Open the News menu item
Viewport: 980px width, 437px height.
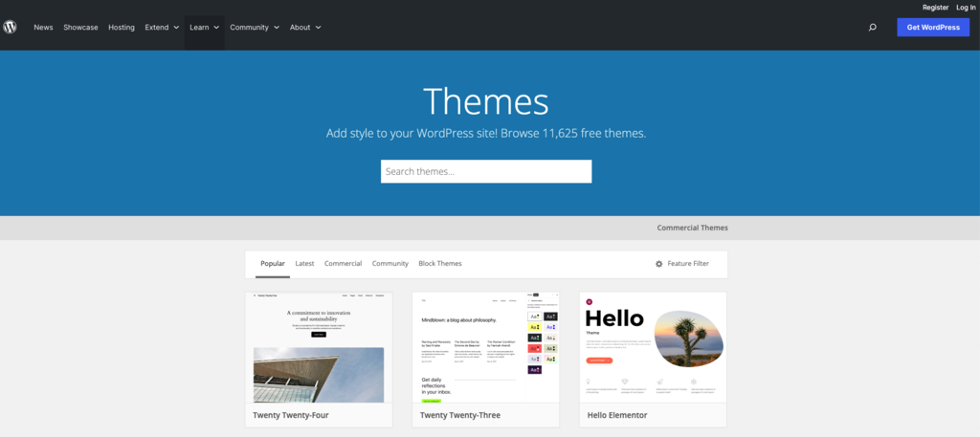pos(43,28)
